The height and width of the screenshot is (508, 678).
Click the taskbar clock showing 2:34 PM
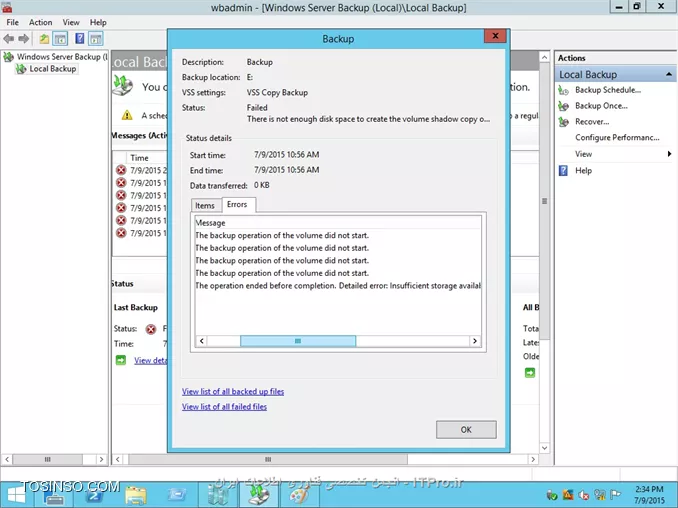point(649,495)
